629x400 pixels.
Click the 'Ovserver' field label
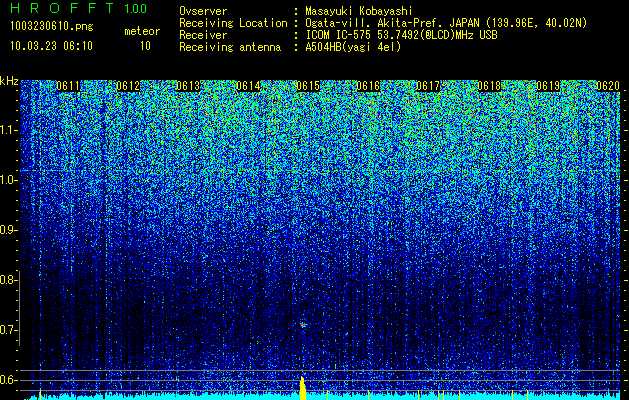203,11
